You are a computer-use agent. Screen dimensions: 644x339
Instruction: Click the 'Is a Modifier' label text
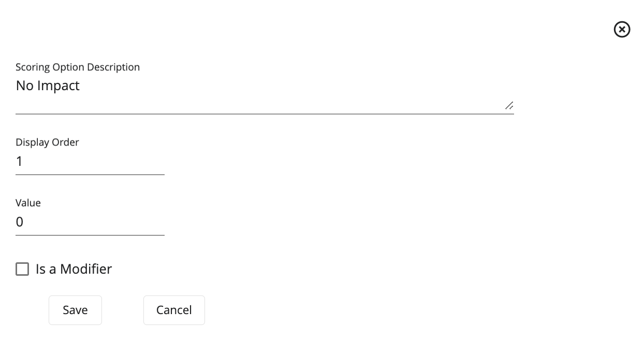click(72, 269)
